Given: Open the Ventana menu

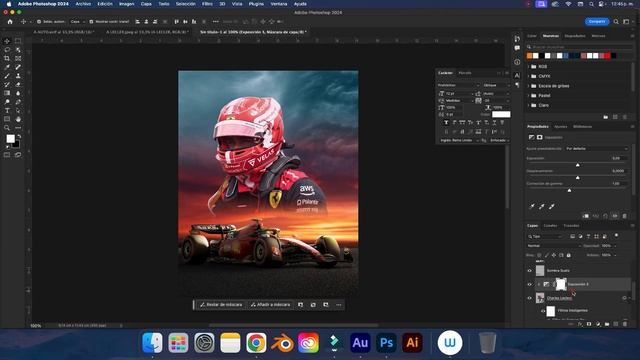Looking at the screenshot, I should (x=279, y=4).
